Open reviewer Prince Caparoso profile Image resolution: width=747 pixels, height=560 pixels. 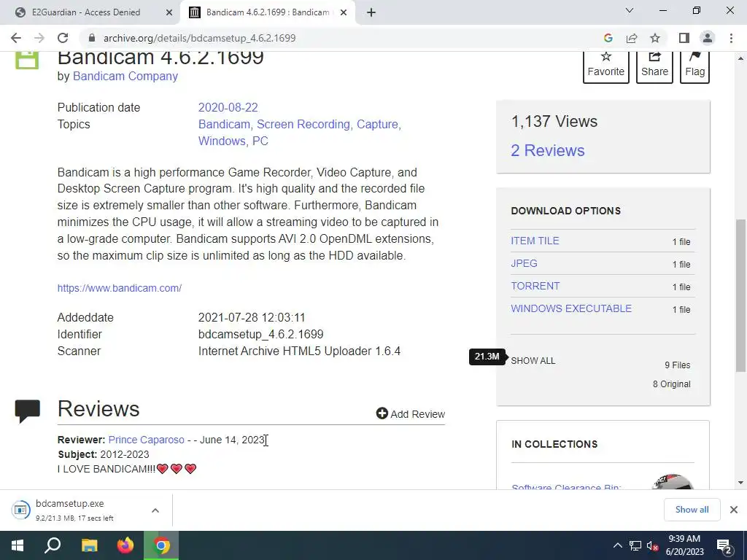pos(146,440)
